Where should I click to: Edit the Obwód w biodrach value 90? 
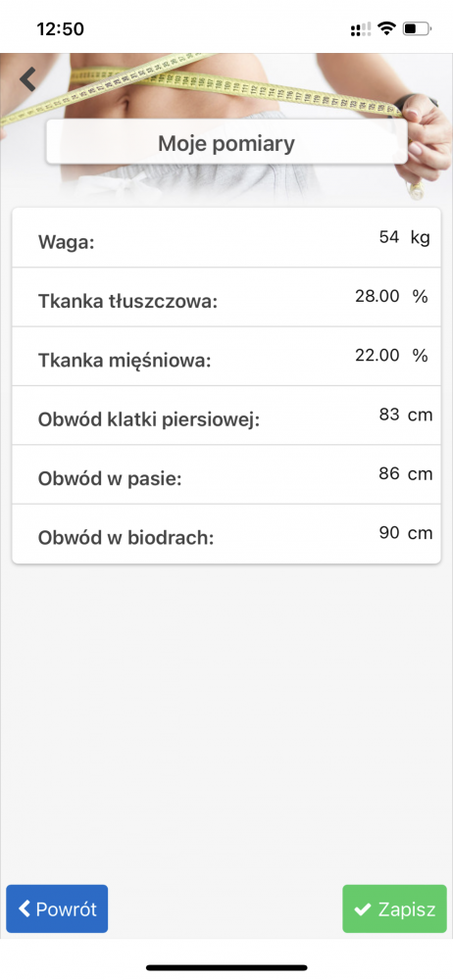click(x=389, y=533)
